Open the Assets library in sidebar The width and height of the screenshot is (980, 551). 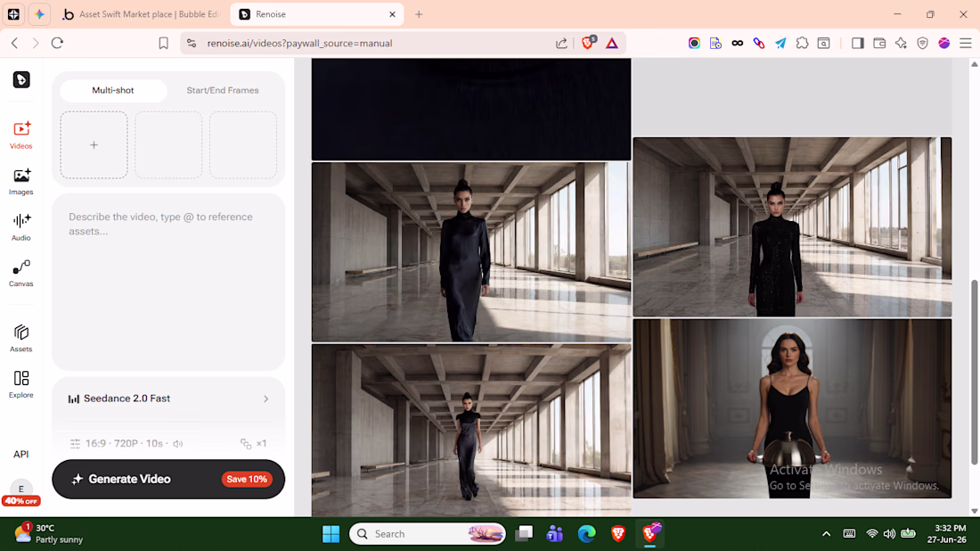click(21, 338)
